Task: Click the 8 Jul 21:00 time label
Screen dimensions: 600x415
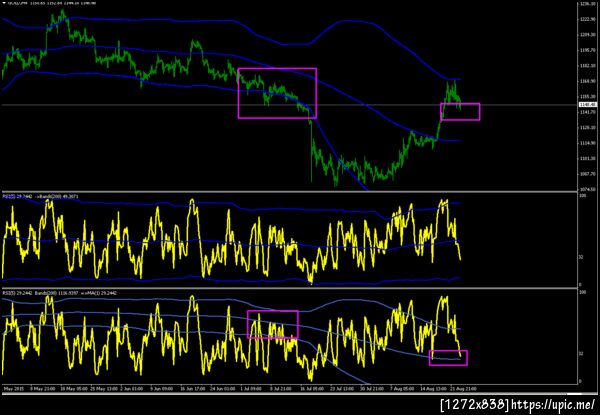Action: pos(280,388)
